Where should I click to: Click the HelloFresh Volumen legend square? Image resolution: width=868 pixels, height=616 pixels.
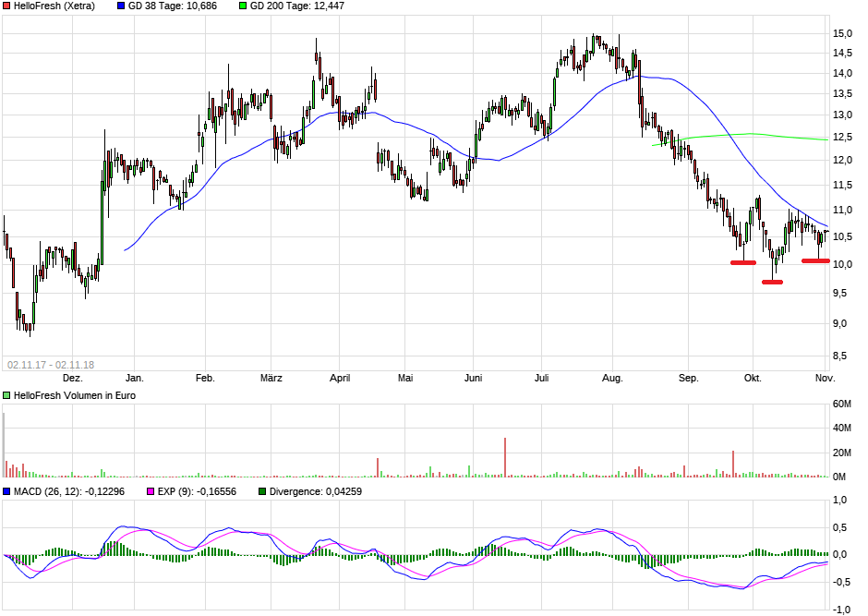pyautogui.click(x=6, y=395)
